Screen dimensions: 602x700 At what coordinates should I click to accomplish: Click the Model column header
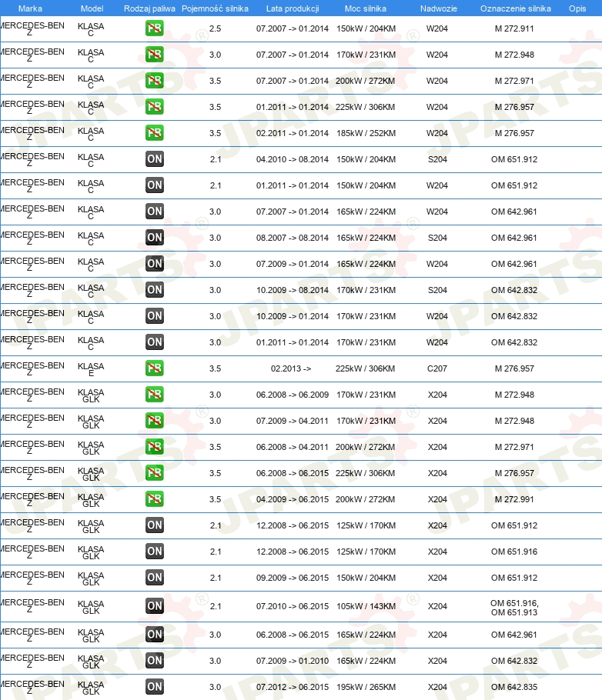click(x=92, y=8)
